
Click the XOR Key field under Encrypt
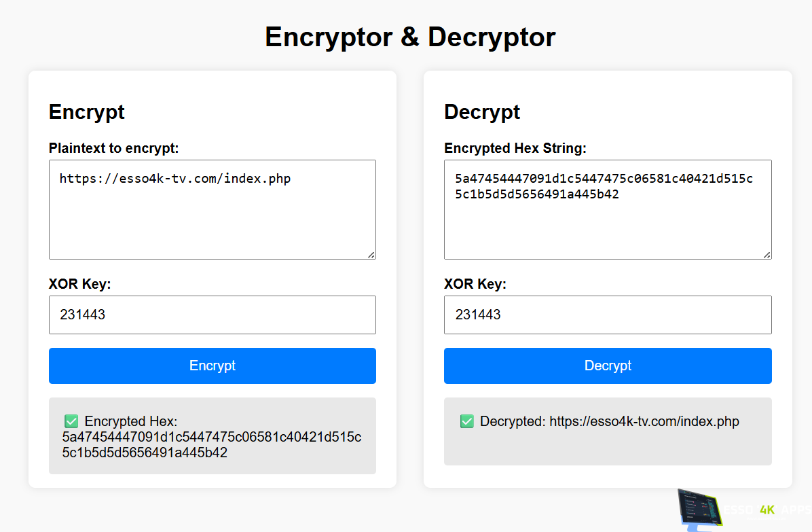point(212,315)
